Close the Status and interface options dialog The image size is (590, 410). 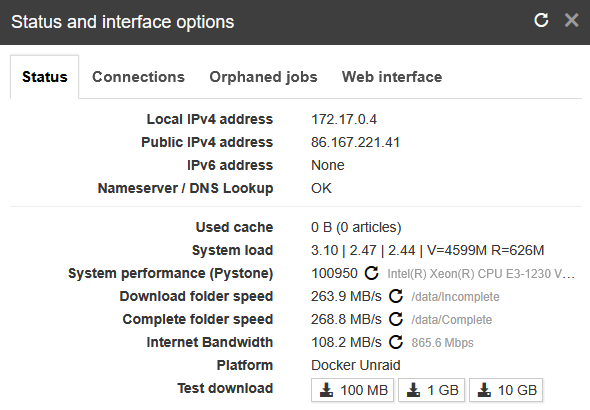point(571,20)
